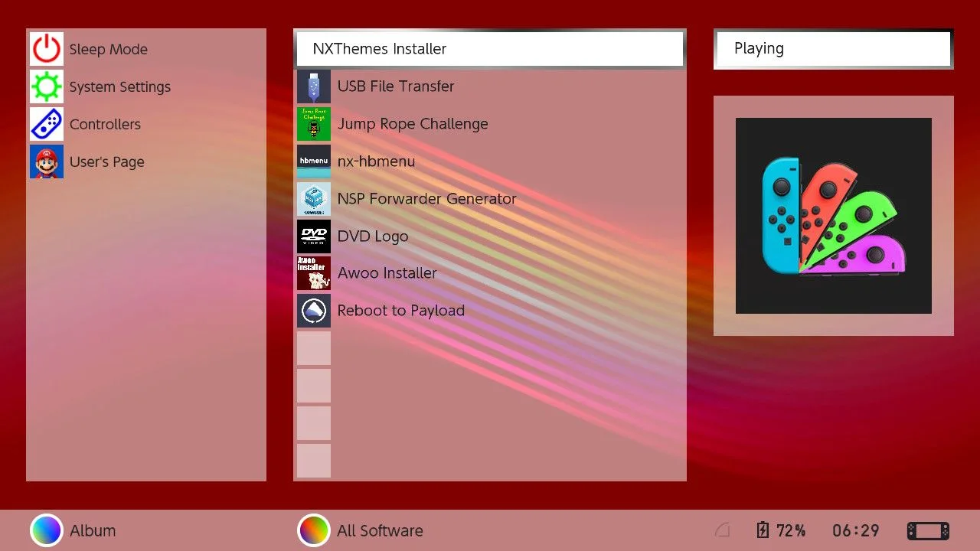
Task: Open System Settings gear icon
Action: coord(47,86)
